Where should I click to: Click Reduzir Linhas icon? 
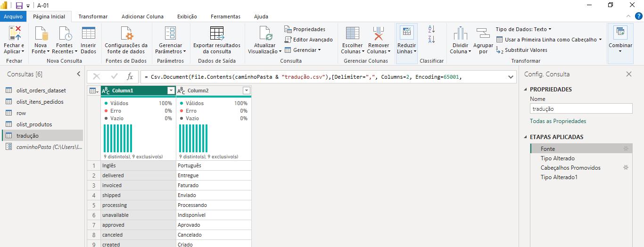(406, 33)
